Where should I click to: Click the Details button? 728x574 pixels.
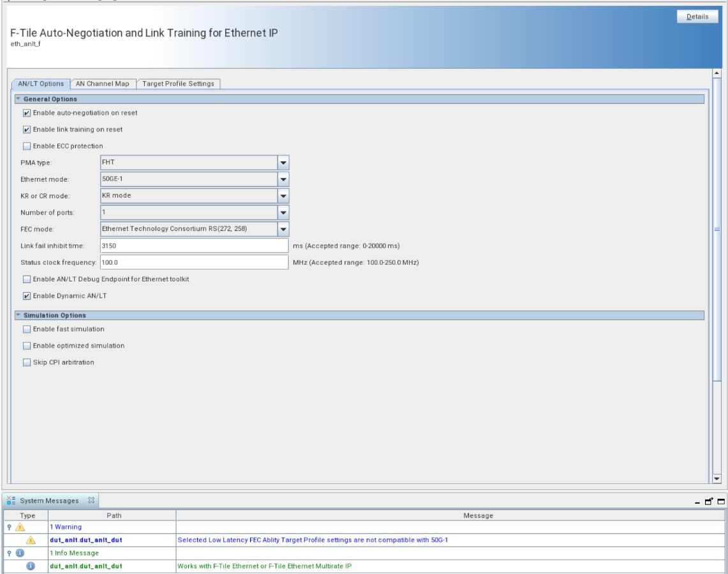coord(697,16)
